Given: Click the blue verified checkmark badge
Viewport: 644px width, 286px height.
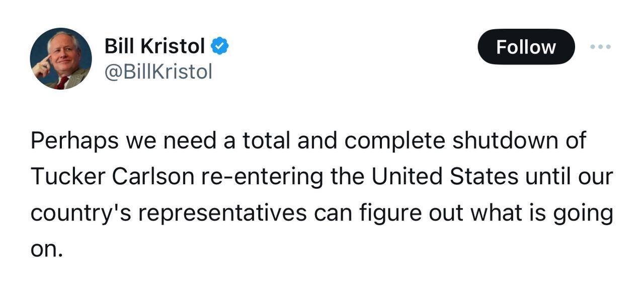Looking at the screenshot, I should (x=219, y=46).
